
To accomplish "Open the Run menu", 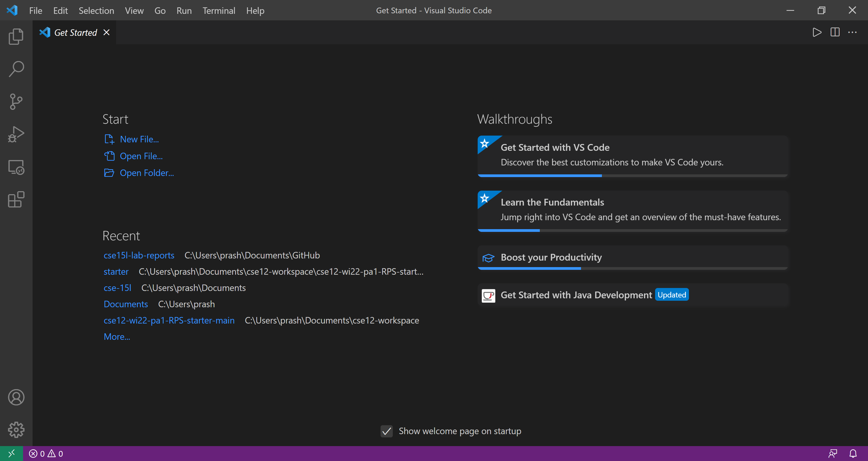I will [x=184, y=11].
